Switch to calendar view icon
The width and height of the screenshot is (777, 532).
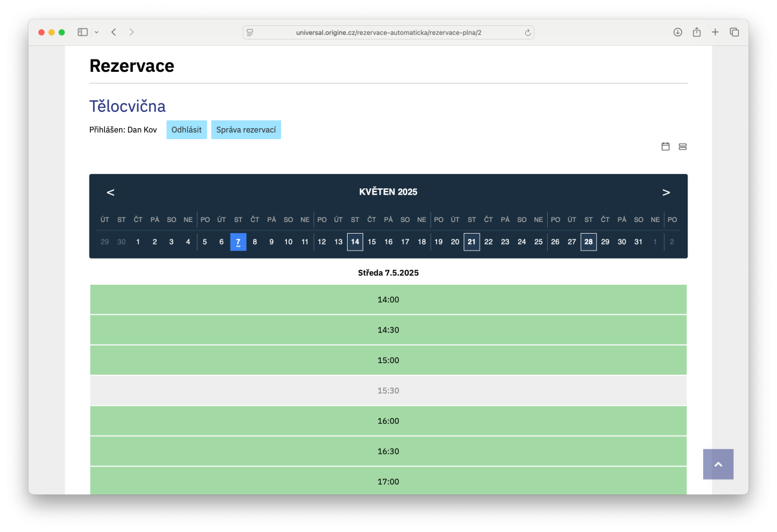[x=665, y=147]
